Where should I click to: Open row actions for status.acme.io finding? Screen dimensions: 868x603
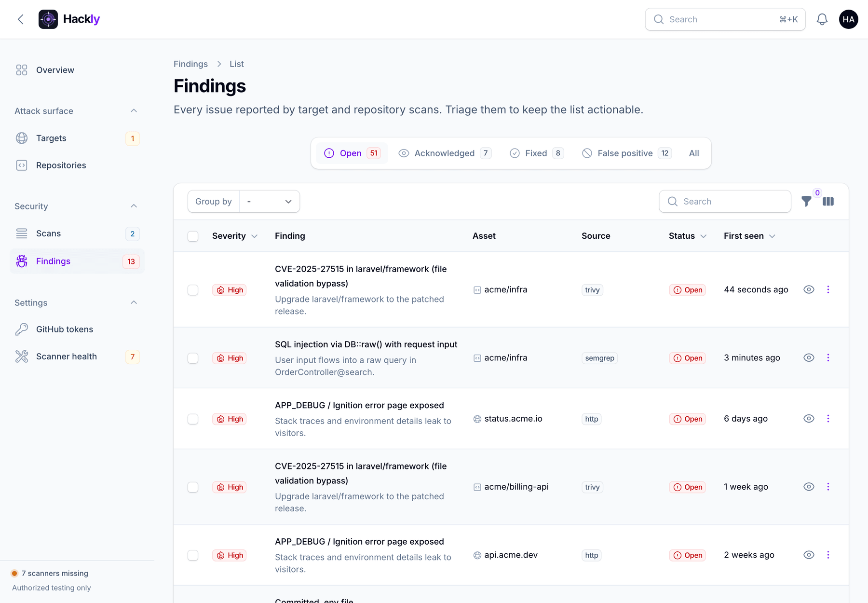(x=828, y=419)
